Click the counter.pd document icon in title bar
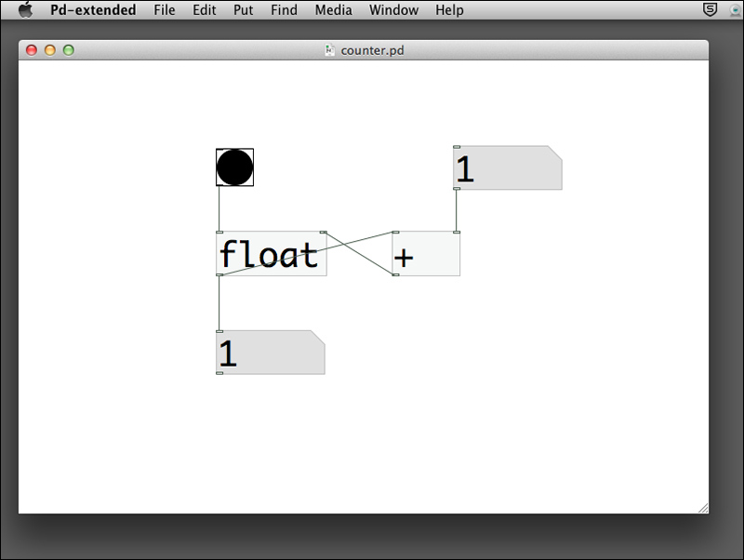The image size is (744, 560). (330, 50)
